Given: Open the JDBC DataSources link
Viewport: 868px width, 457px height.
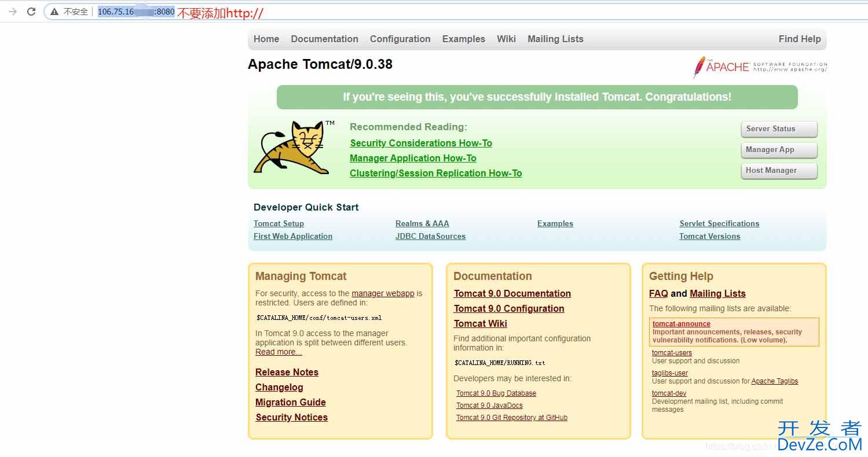Looking at the screenshot, I should [430, 237].
